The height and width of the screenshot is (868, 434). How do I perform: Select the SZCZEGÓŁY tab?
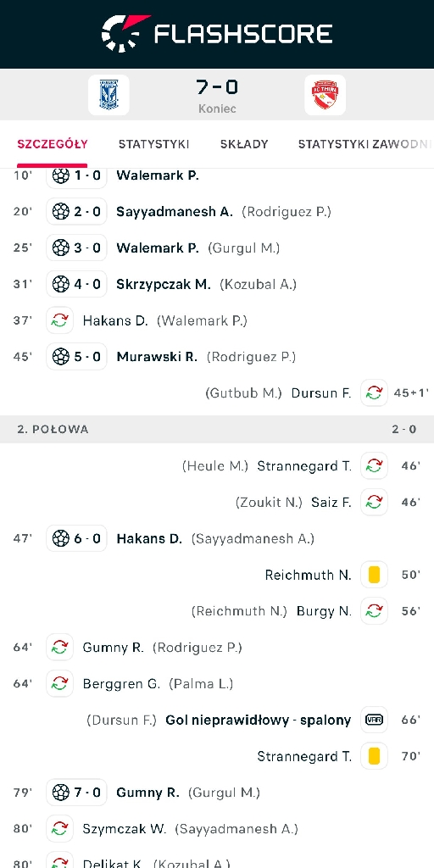(x=53, y=144)
